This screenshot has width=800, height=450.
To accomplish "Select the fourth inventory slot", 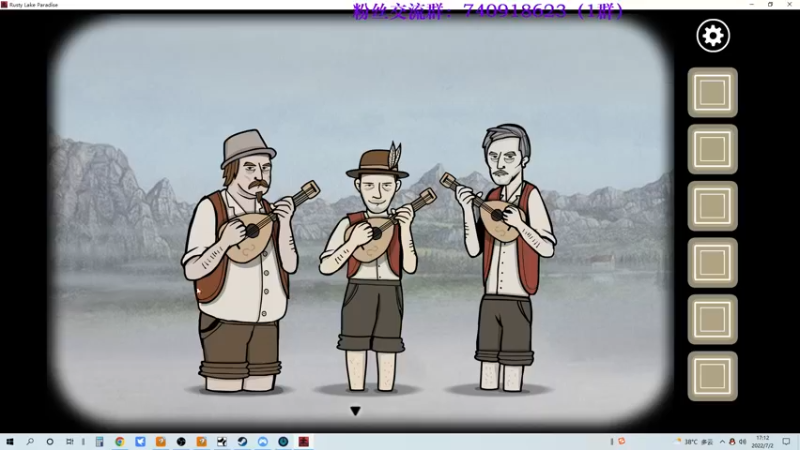I will click(x=712, y=262).
